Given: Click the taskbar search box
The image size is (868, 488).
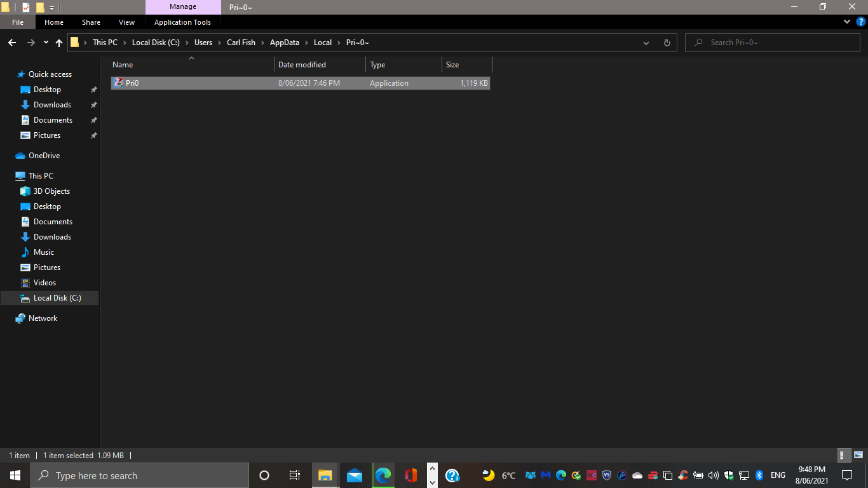Looking at the screenshot, I should tap(140, 475).
